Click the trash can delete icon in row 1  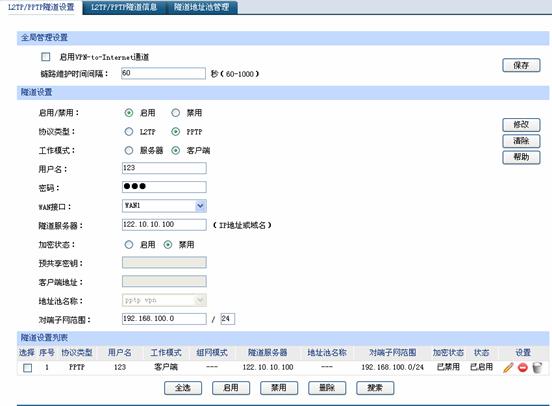pos(537,367)
